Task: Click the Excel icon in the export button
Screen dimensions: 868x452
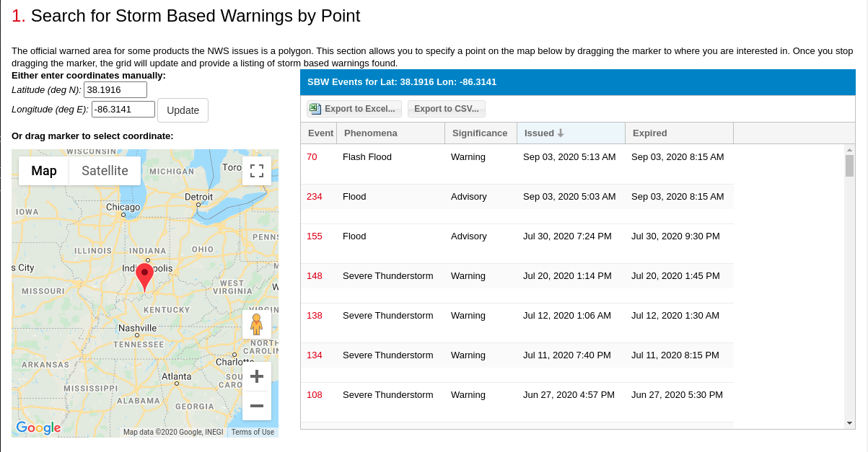Action: click(315, 109)
